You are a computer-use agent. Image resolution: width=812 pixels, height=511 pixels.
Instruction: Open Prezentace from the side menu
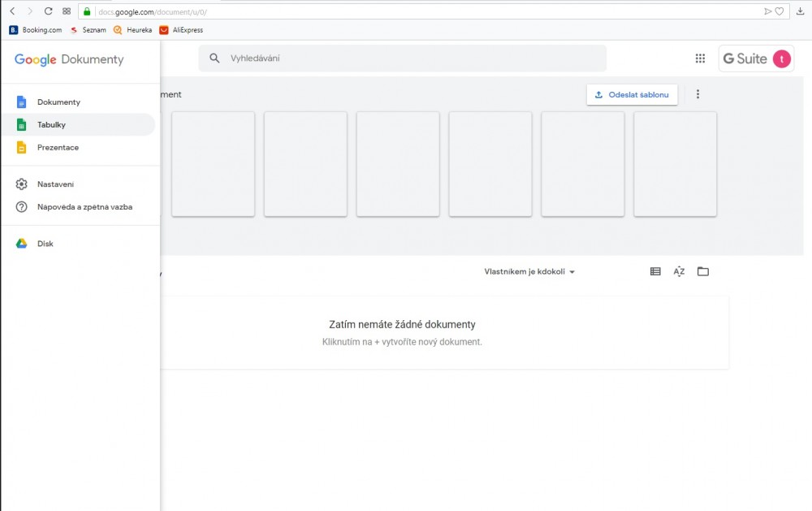(x=58, y=148)
